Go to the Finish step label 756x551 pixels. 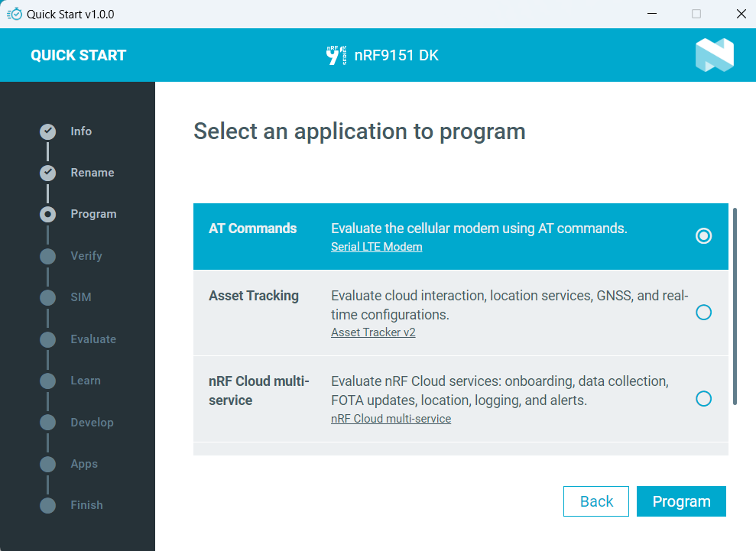point(87,504)
